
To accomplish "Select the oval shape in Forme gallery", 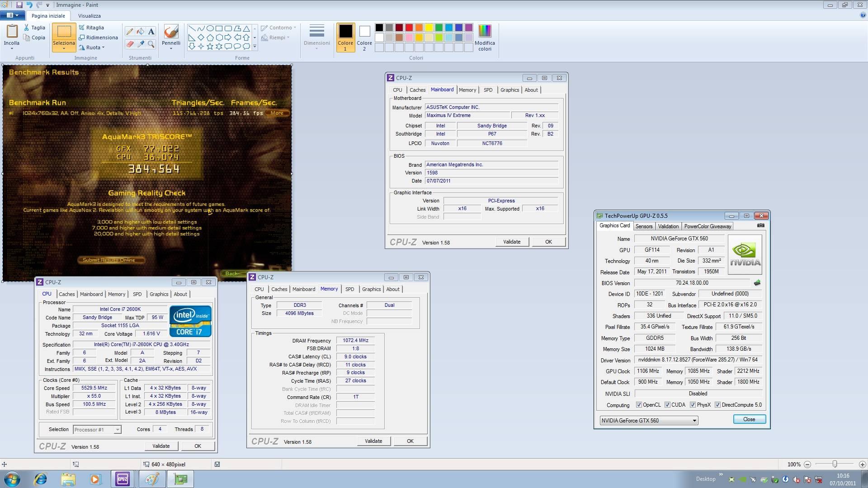I will 210,28.
